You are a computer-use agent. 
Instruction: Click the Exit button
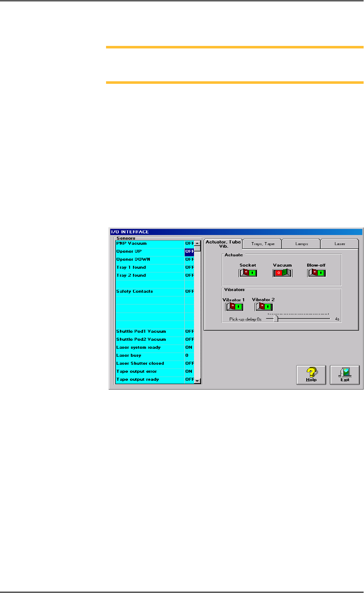[345, 374]
